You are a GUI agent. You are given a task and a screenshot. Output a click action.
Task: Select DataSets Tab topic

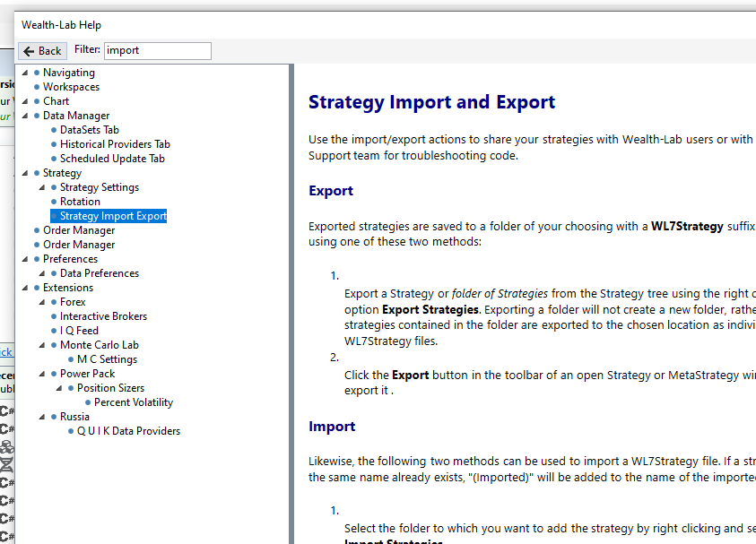pos(89,130)
